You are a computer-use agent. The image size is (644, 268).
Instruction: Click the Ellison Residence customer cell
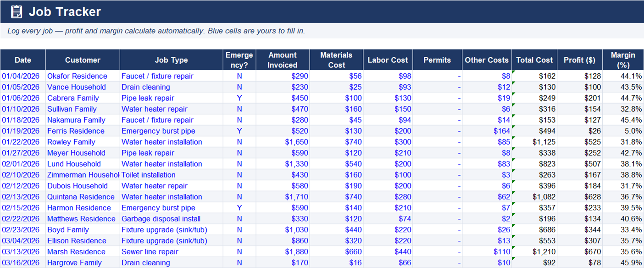(x=83, y=241)
